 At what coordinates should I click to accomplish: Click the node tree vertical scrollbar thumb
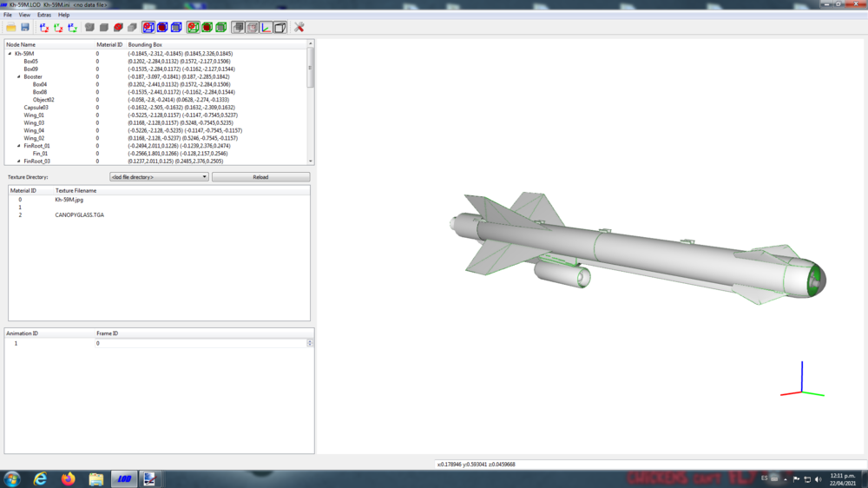311,67
